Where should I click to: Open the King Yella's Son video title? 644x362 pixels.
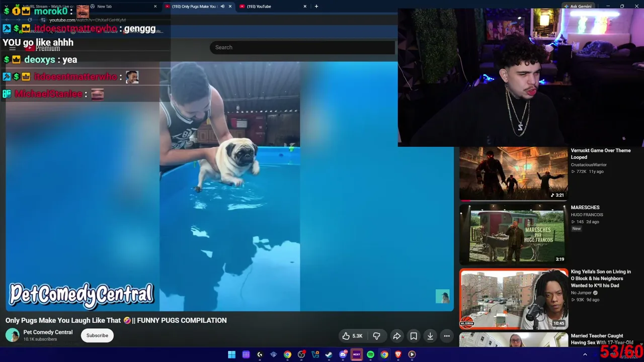click(x=601, y=279)
